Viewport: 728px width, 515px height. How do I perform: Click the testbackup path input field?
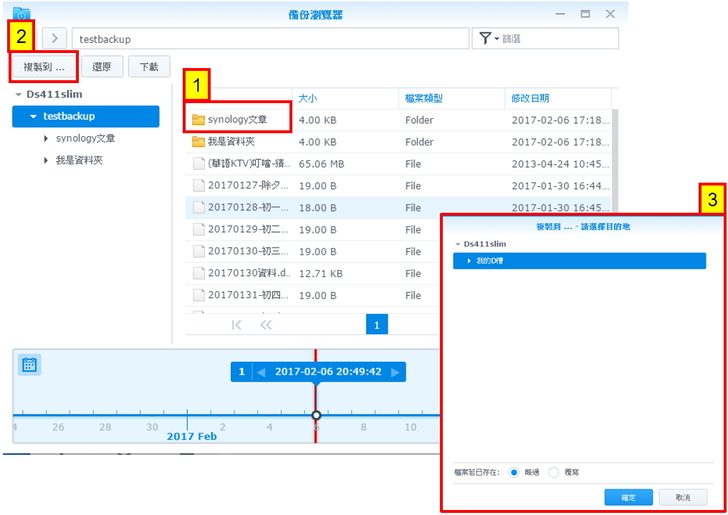(x=270, y=38)
